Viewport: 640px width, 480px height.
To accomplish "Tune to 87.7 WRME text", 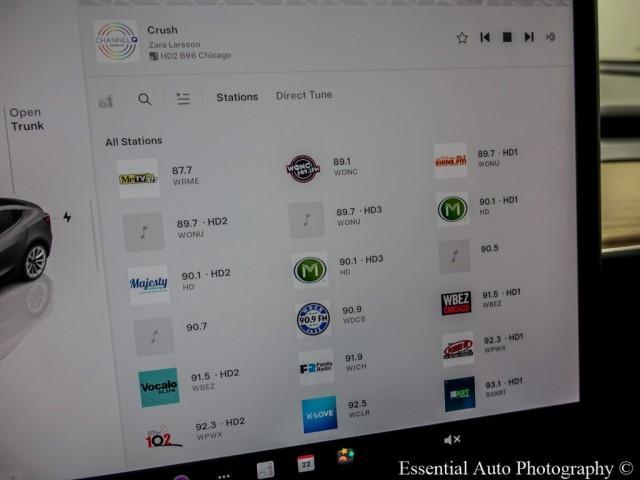I will click(186, 176).
